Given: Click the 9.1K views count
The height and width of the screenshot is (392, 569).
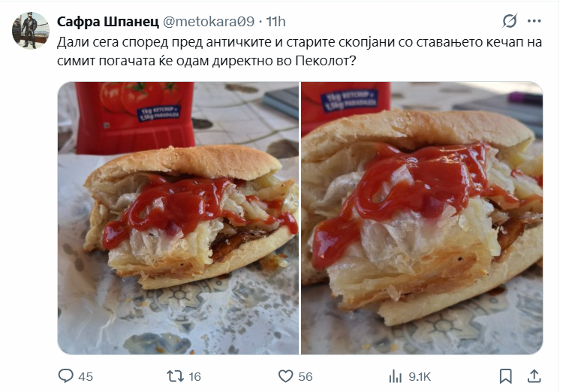Looking at the screenshot, I should [x=420, y=377].
